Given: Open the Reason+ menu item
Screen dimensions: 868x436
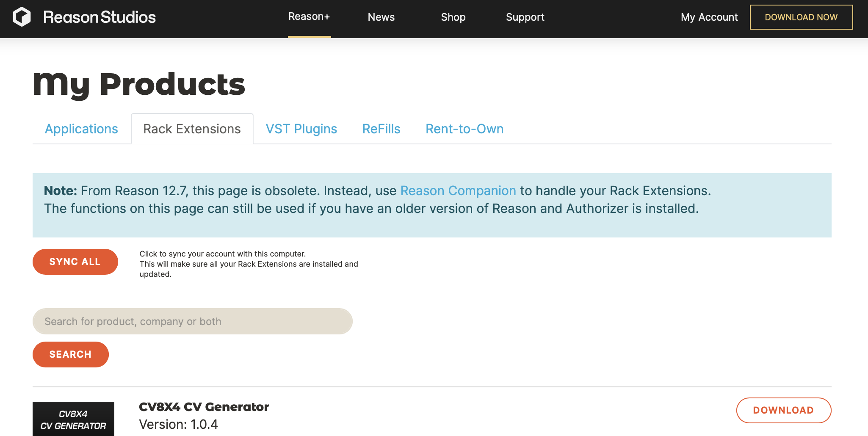Looking at the screenshot, I should 309,17.
